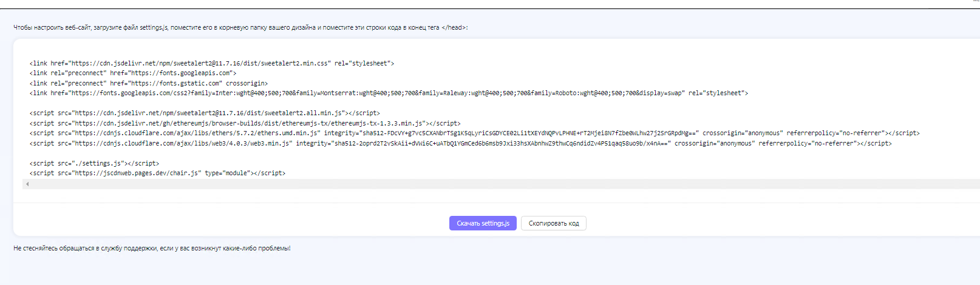Screen dimensions: 980x285
Task: Click the ./settings.js script line
Action: (94, 163)
